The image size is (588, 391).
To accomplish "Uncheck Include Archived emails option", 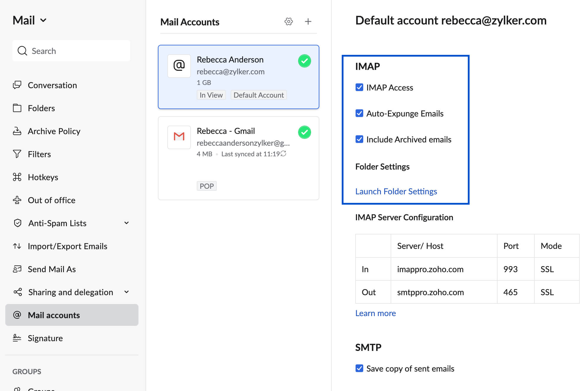I will tap(359, 140).
